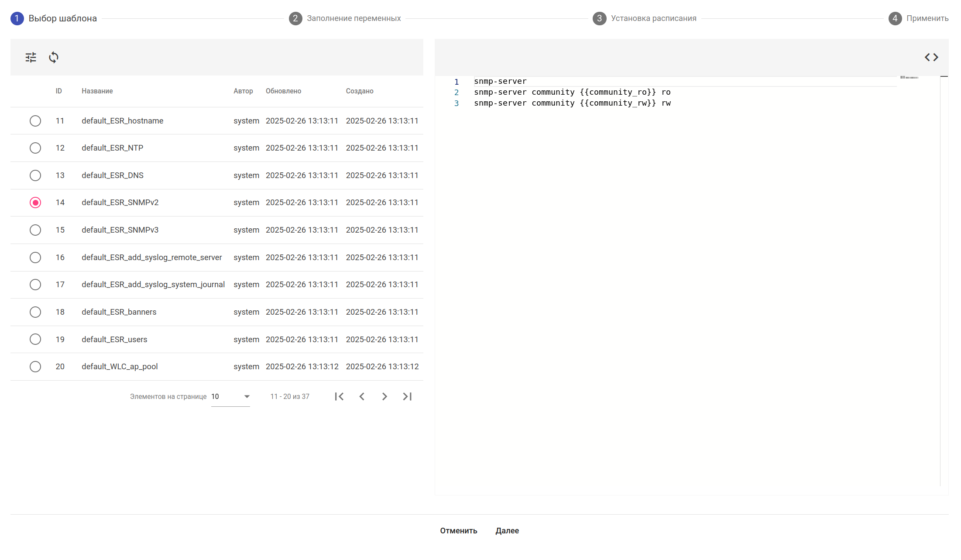The height and width of the screenshot is (560, 961).
Task: Go to next page of templates
Action: pyautogui.click(x=384, y=396)
